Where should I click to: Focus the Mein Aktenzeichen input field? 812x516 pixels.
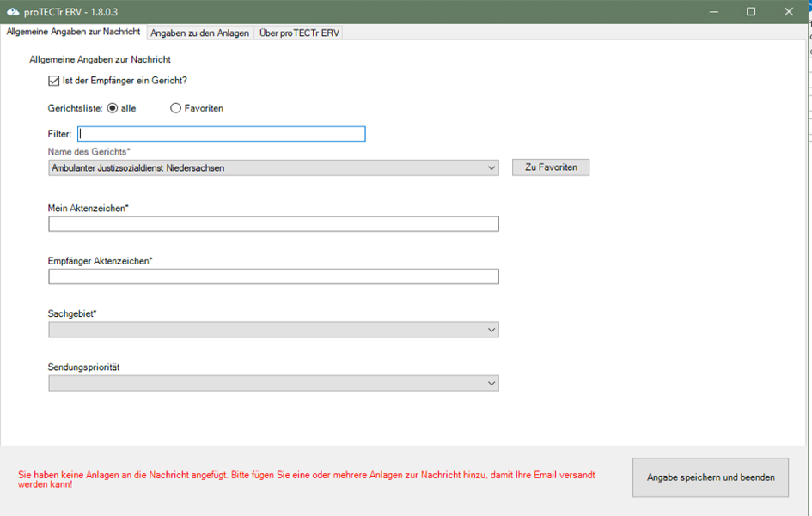pyautogui.click(x=273, y=224)
